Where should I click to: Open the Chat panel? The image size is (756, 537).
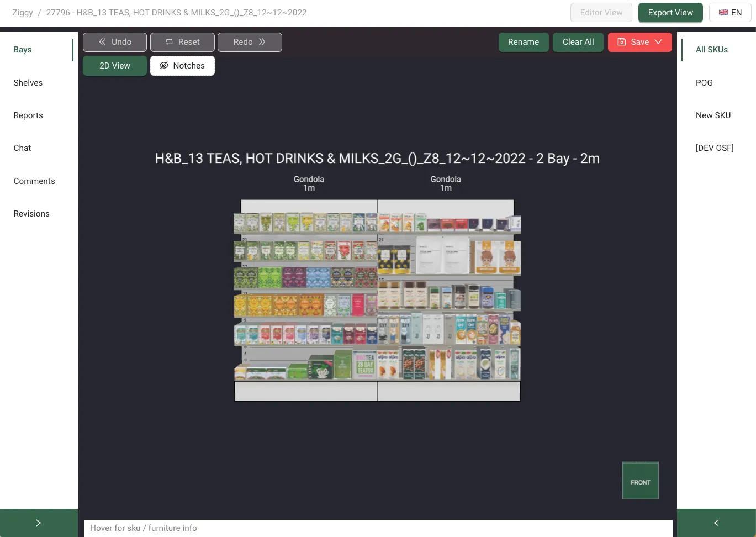point(22,148)
